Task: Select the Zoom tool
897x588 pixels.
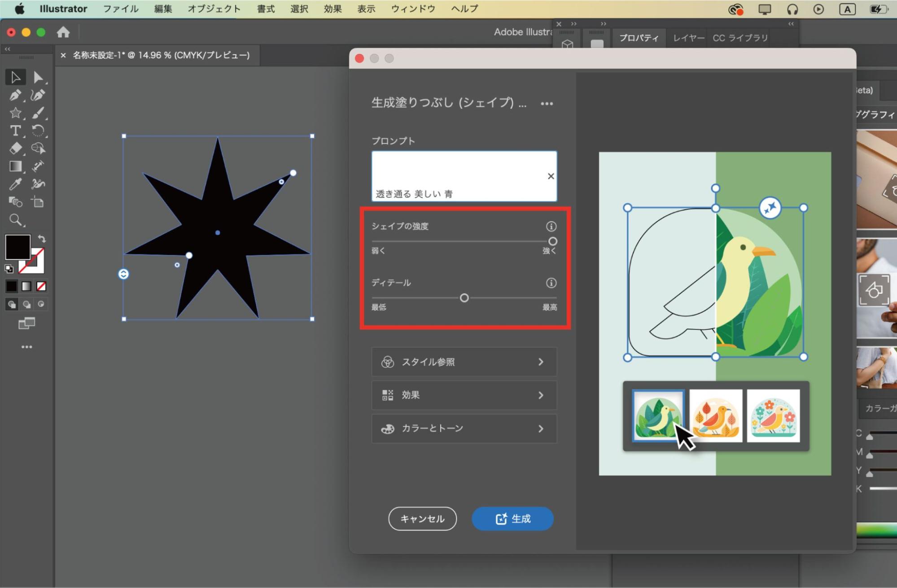Action: tap(15, 219)
